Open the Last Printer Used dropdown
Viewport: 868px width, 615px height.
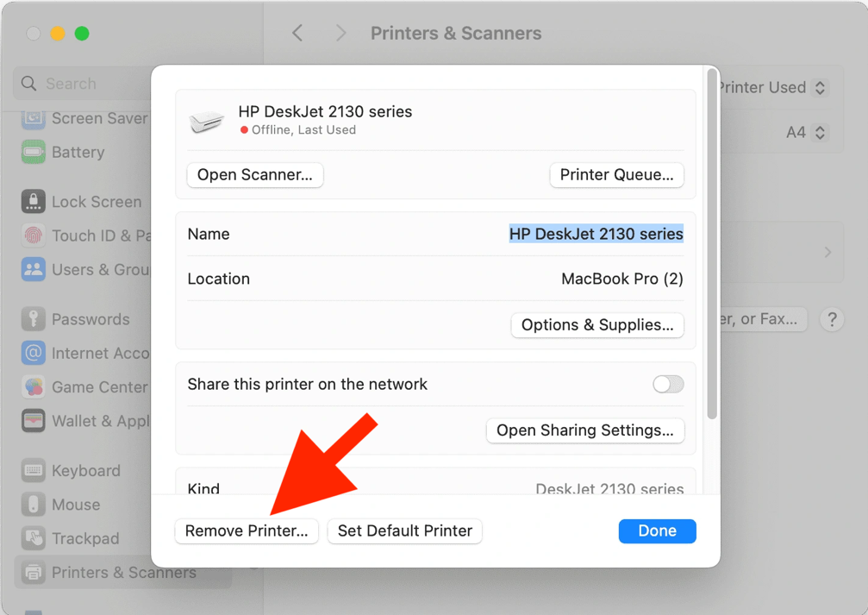[775, 87]
